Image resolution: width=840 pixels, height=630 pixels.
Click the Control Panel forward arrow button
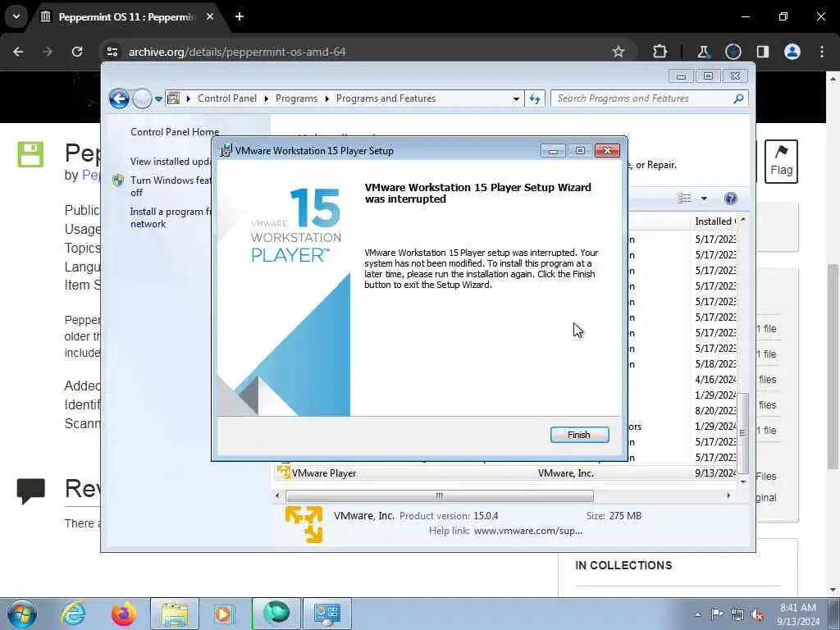coord(142,98)
